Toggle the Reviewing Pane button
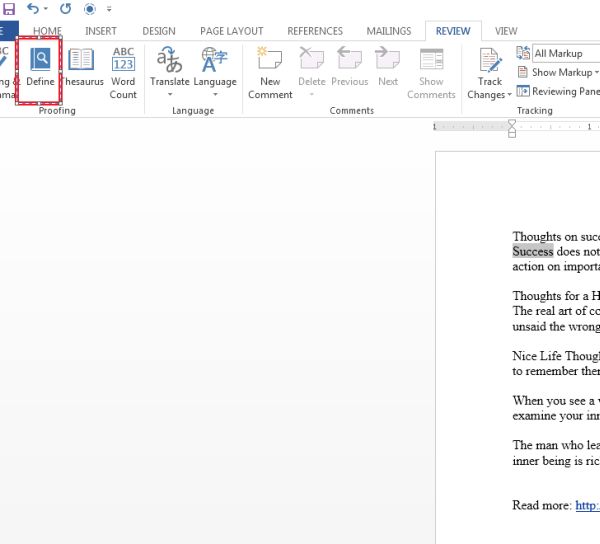 (x=558, y=91)
